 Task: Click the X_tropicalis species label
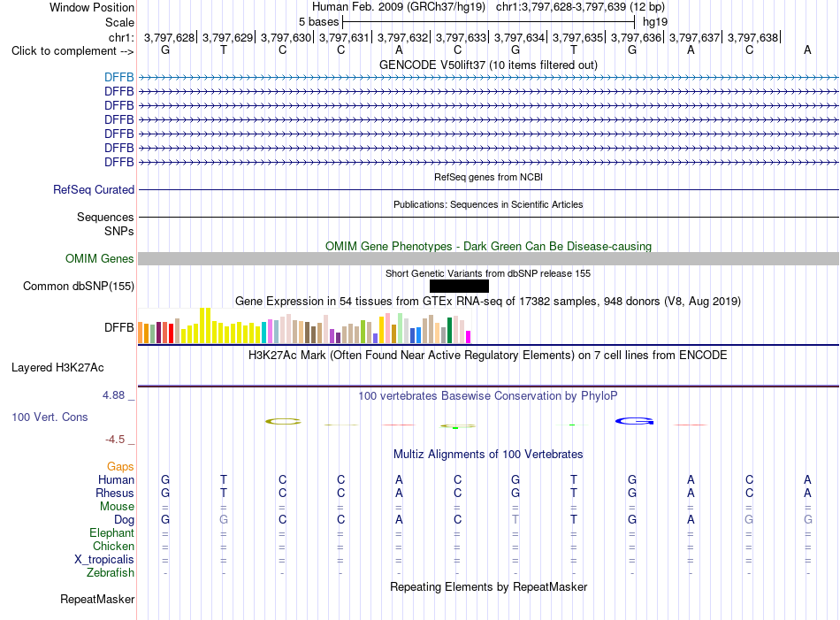point(104,560)
